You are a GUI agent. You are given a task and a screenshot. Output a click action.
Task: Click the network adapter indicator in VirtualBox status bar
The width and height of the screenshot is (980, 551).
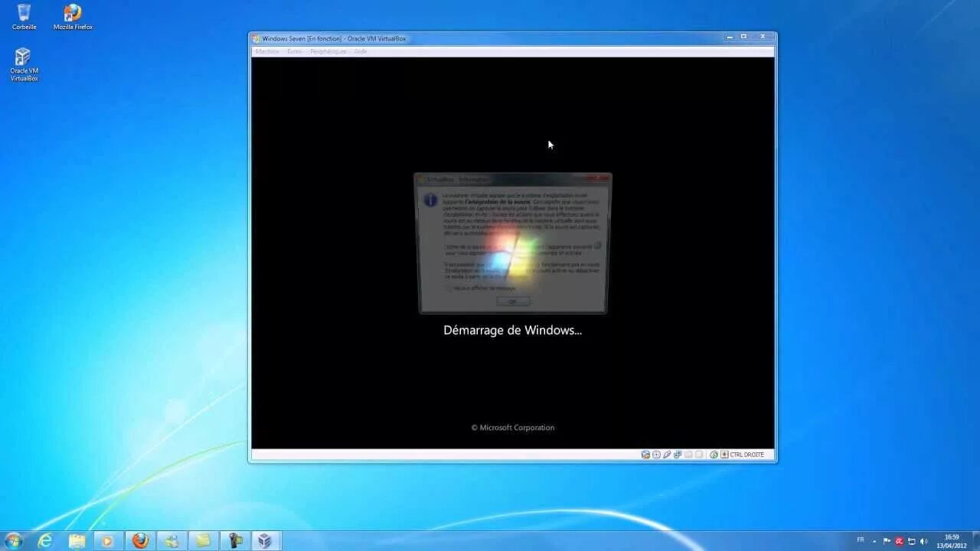click(678, 455)
